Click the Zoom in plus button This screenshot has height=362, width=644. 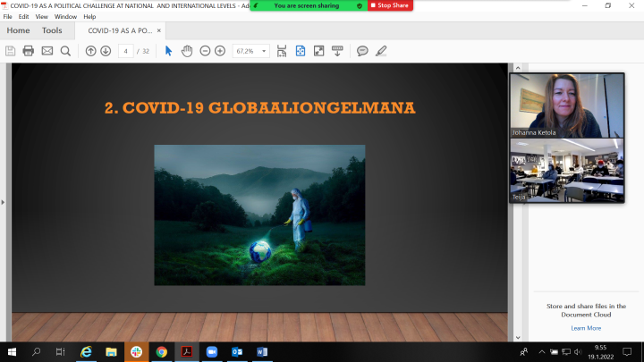click(220, 51)
